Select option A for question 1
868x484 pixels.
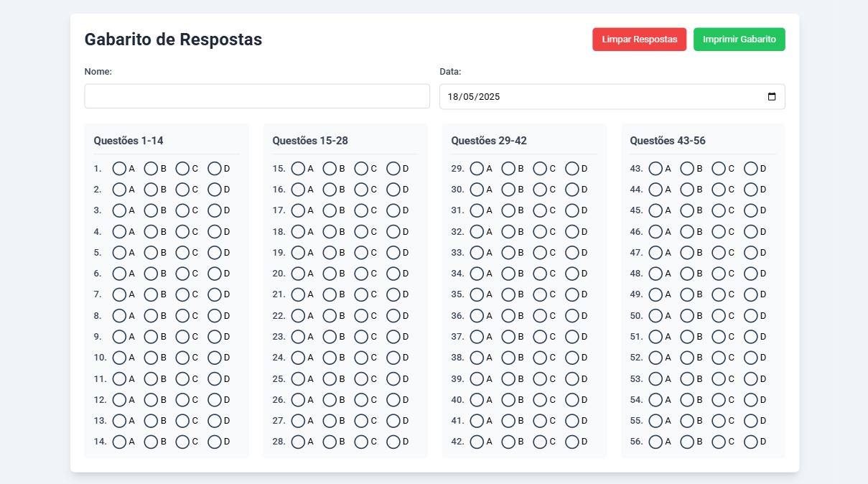[x=119, y=169]
